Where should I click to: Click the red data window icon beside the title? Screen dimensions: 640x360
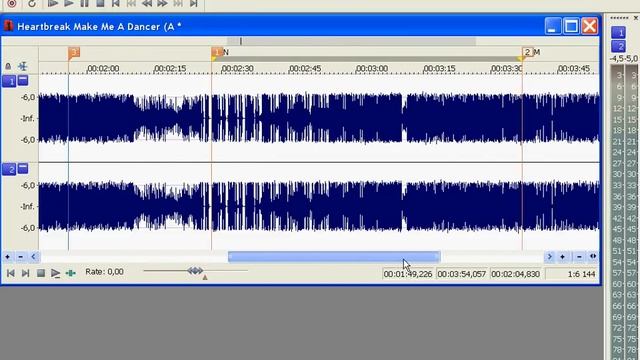(x=8, y=26)
